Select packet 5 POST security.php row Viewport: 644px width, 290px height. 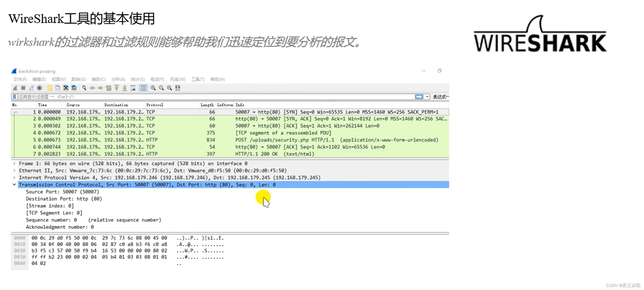[x=230, y=140]
